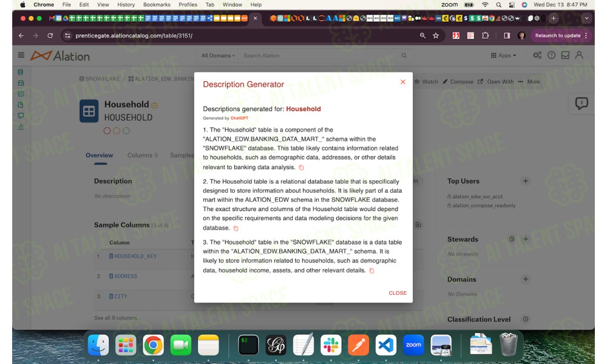The height and width of the screenshot is (364, 607).
Task: Switch to the Overview tab
Action: point(100,155)
